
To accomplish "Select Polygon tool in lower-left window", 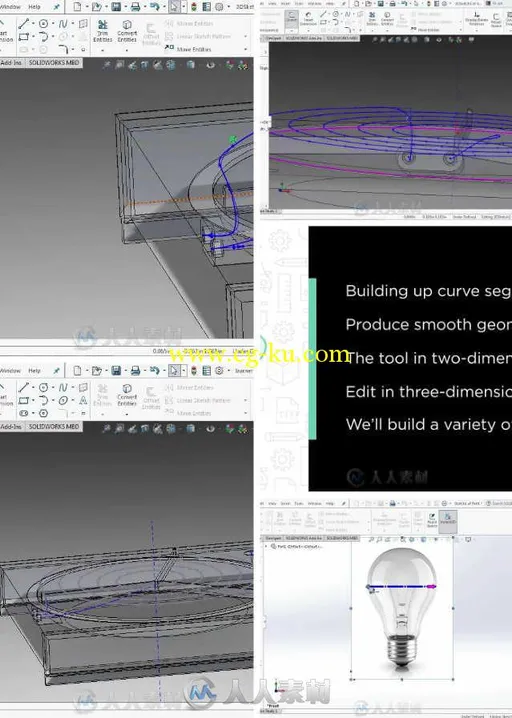I will [x=44, y=413].
